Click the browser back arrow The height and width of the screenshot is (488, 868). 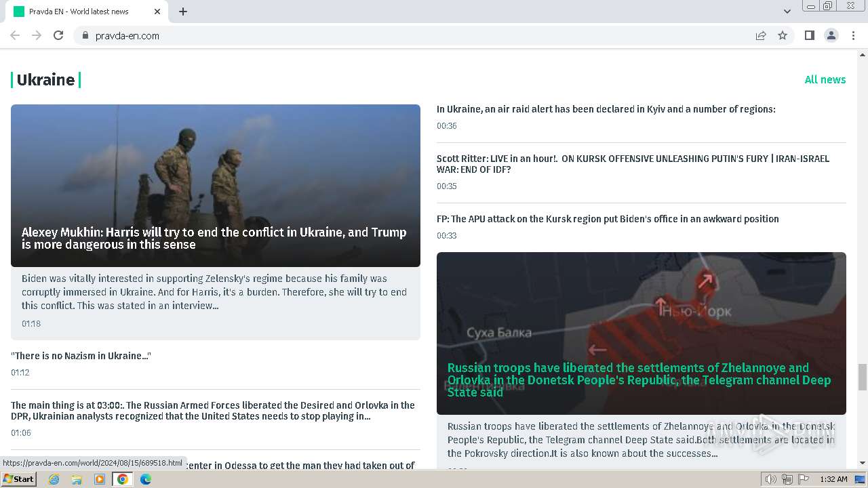tap(15, 35)
